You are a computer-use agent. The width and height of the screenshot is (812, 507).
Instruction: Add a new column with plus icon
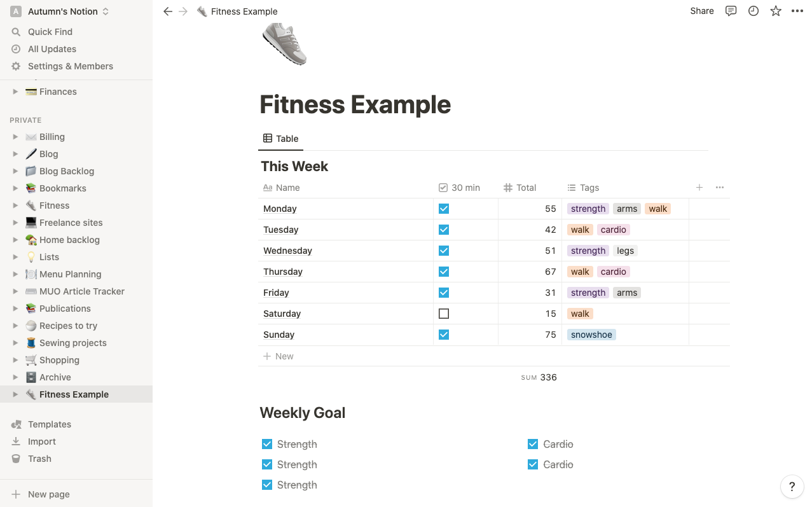point(699,188)
